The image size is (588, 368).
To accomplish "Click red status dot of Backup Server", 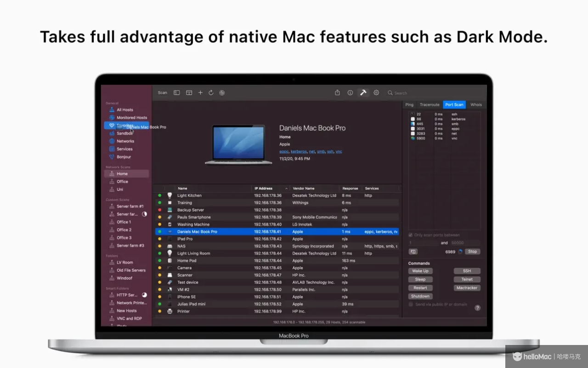I will (159, 210).
